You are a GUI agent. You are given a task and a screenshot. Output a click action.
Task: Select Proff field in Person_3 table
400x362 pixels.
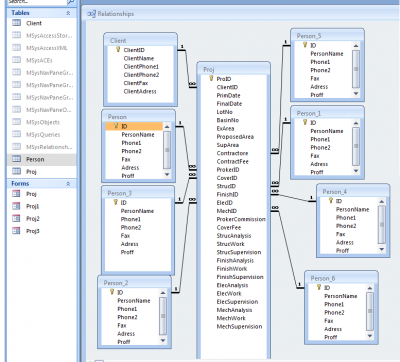pos(127,252)
